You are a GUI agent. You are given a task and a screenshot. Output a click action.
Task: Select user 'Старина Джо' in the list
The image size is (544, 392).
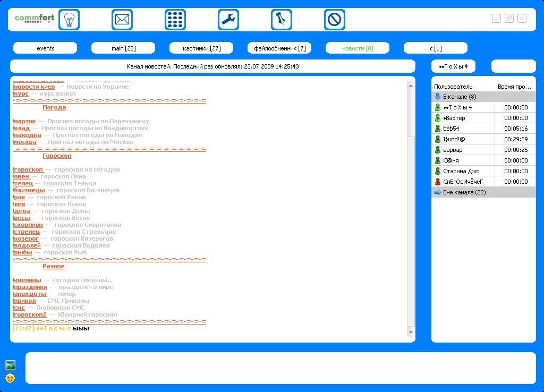pos(461,171)
